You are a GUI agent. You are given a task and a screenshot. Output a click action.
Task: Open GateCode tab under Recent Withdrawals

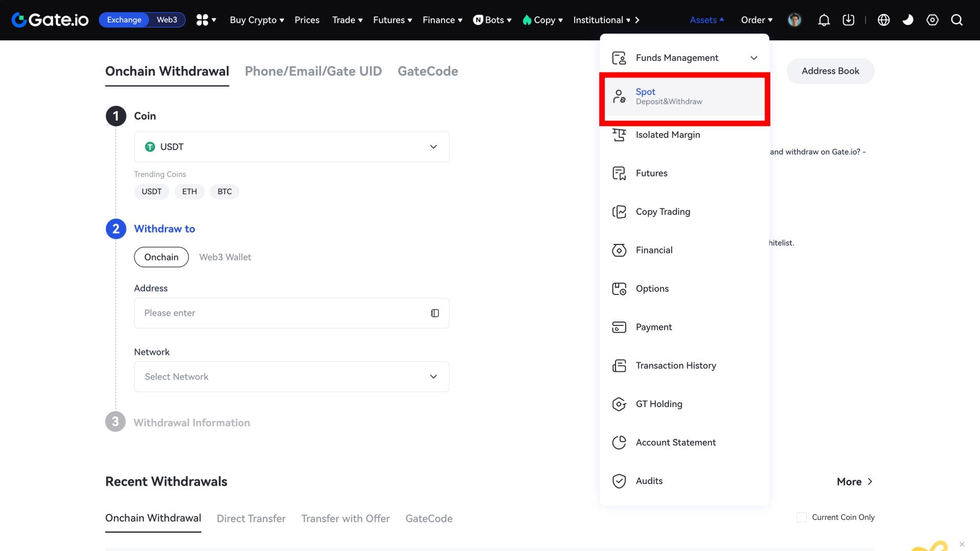coord(429,518)
